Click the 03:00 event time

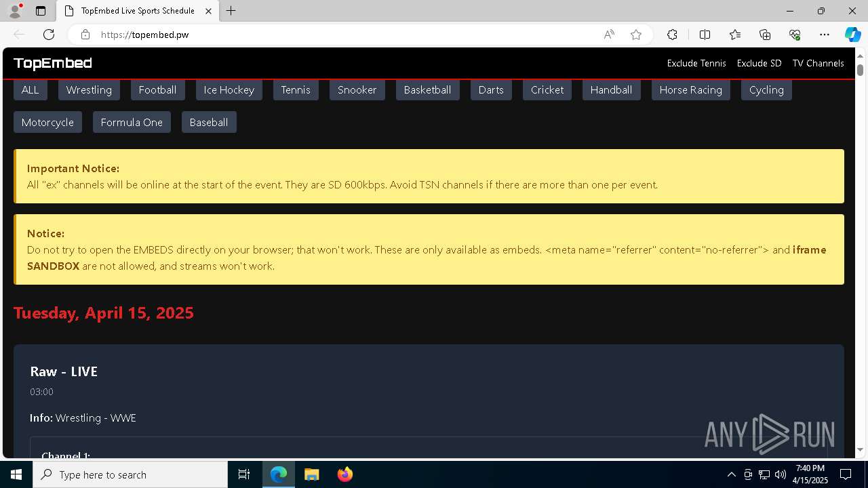click(41, 392)
